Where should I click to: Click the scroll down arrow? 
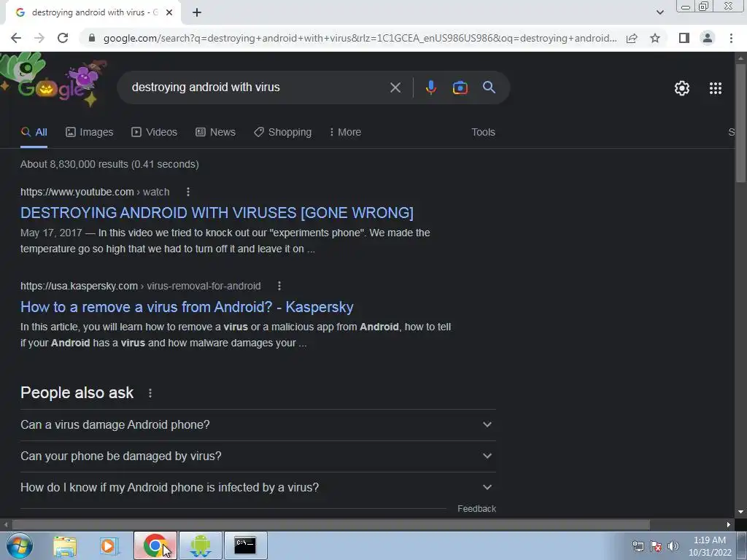click(740, 512)
